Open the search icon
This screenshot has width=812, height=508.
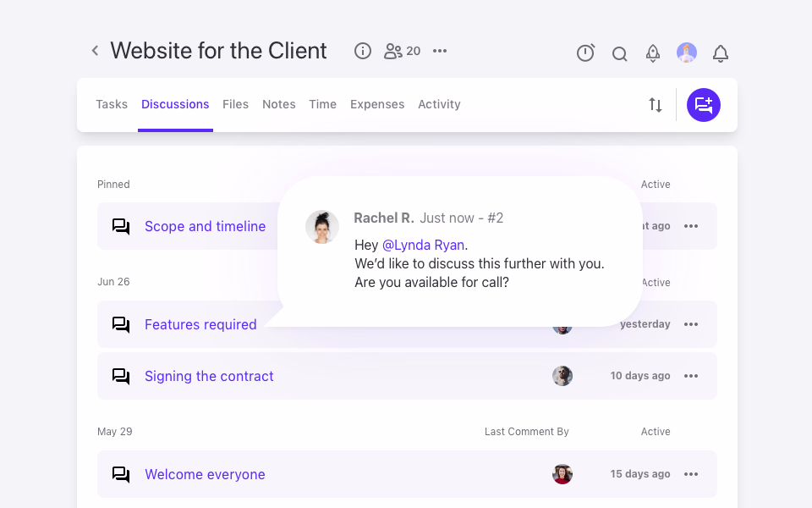click(x=619, y=53)
